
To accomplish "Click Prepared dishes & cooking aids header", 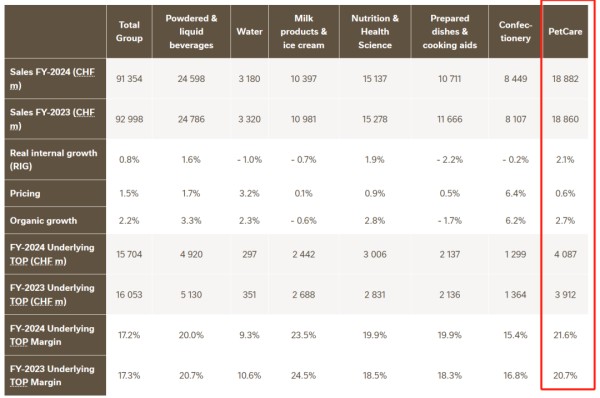I will (450, 32).
